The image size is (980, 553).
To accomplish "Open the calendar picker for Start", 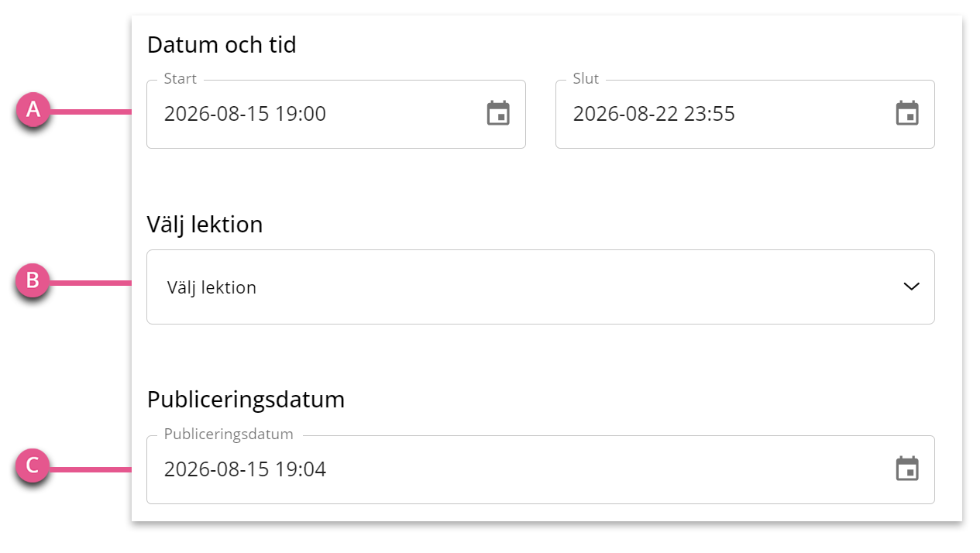I will [498, 114].
